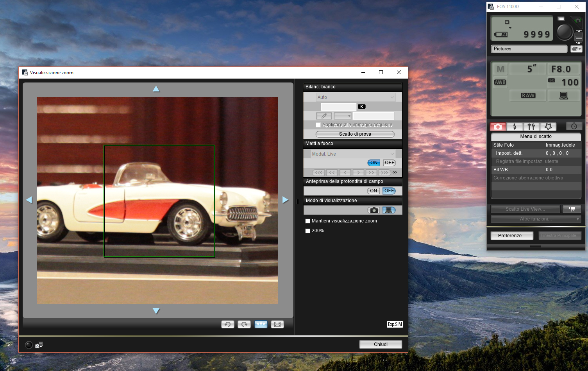
Task: Check the 200% zoom checkbox
Action: point(308,231)
